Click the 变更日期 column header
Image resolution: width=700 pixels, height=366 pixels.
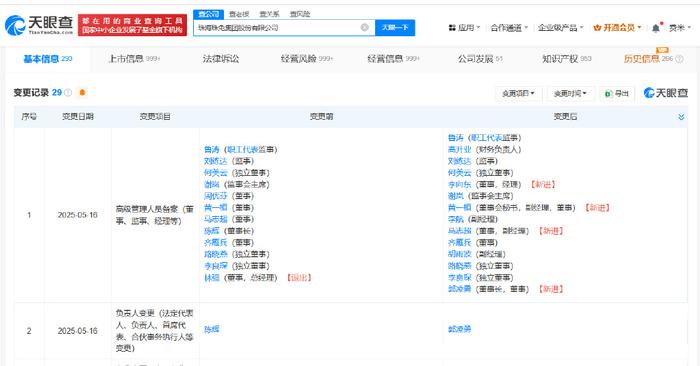tap(78, 116)
